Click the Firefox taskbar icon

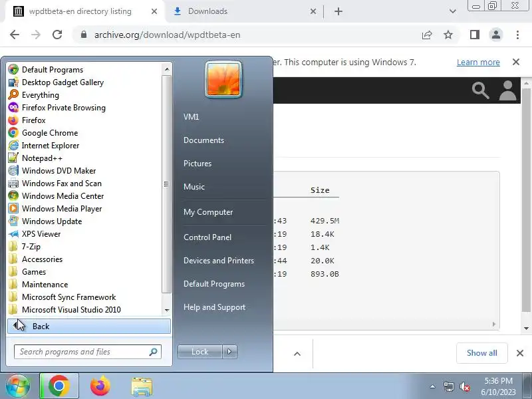coord(100,386)
